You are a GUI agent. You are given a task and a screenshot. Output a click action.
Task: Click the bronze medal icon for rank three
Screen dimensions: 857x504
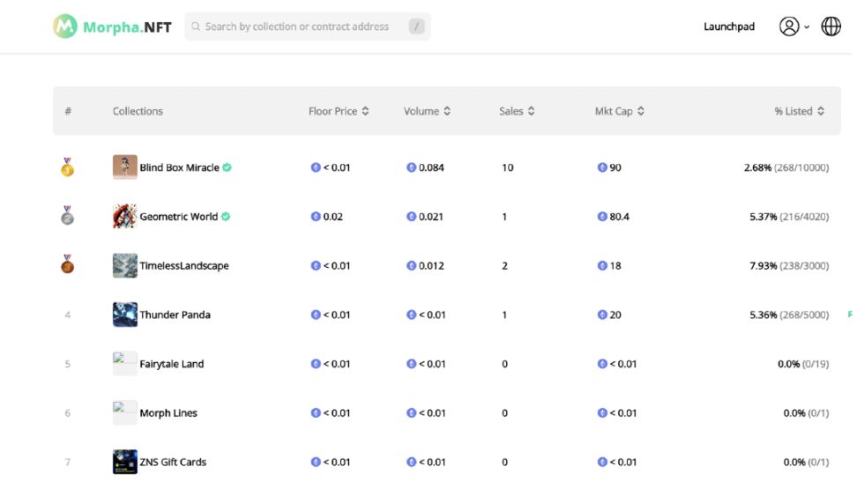67,264
